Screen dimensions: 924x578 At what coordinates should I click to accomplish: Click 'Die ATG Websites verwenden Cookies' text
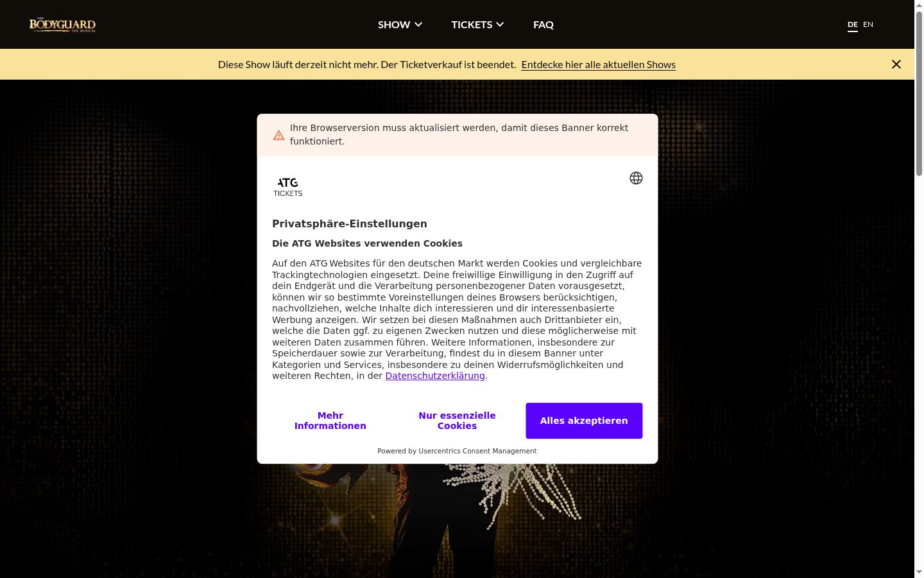(x=367, y=243)
